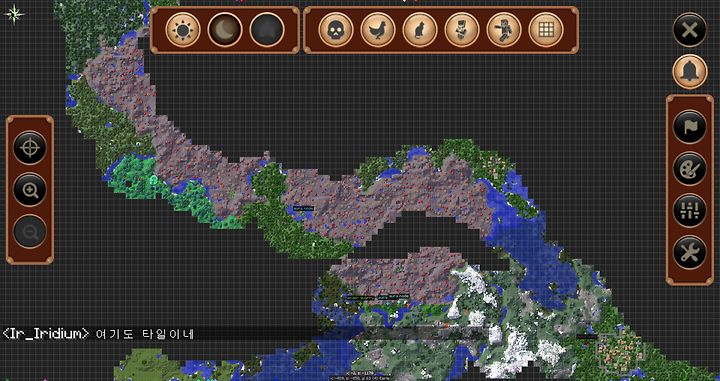Close the fullscreen map with the X button
Viewport: 720px width, 381px height.
point(690,30)
